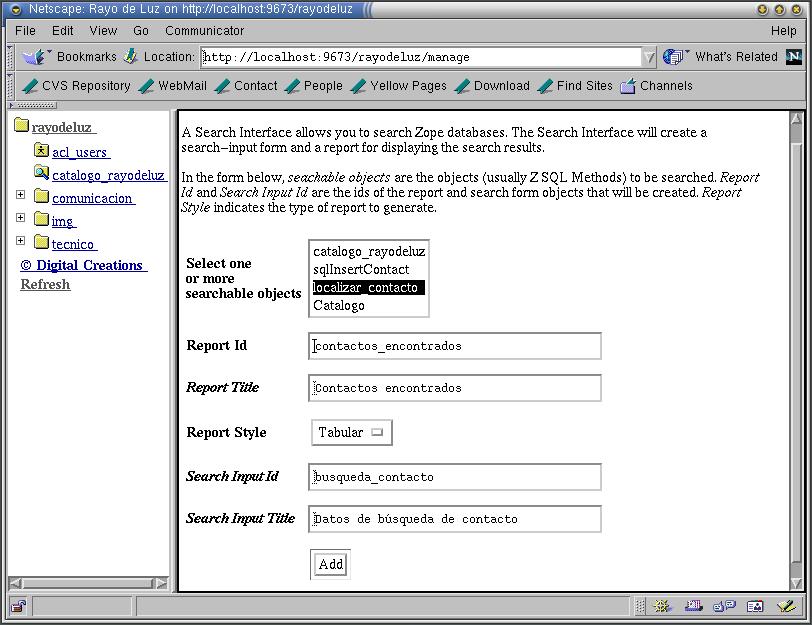Open the File menu
812x625 pixels.
pos(25,31)
